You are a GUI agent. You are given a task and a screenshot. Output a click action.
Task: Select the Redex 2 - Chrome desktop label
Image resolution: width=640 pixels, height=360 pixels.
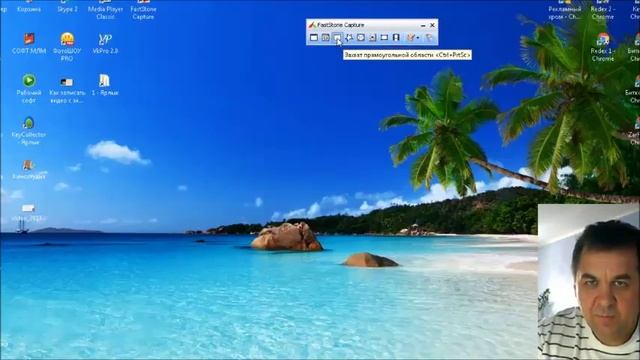[x=602, y=13]
